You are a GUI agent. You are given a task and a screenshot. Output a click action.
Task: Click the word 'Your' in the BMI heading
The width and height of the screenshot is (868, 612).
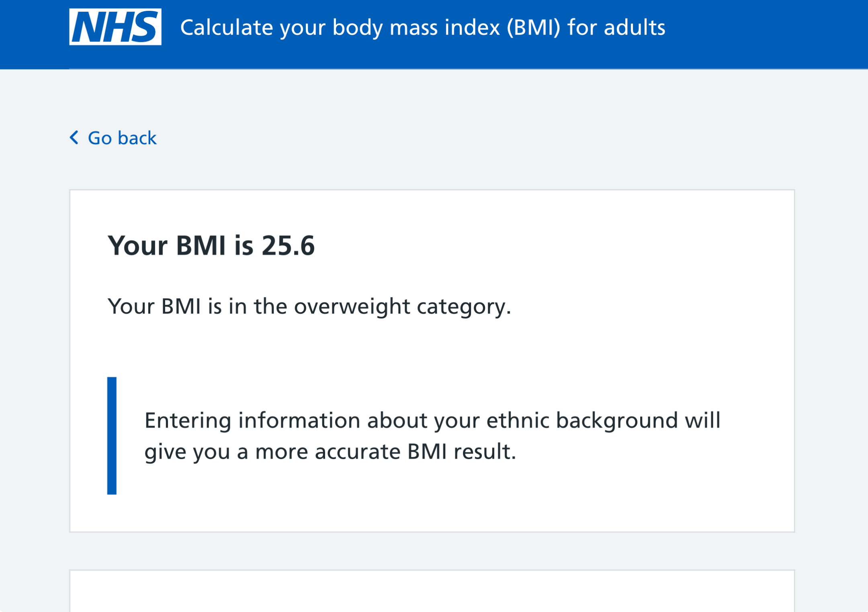click(138, 245)
